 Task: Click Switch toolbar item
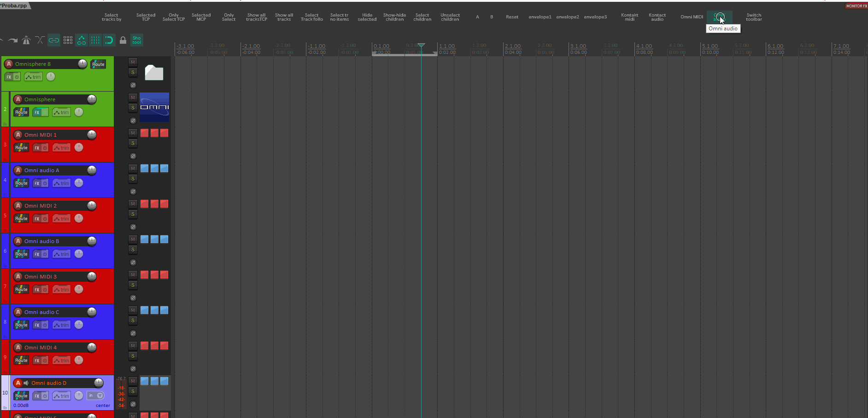pos(754,17)
